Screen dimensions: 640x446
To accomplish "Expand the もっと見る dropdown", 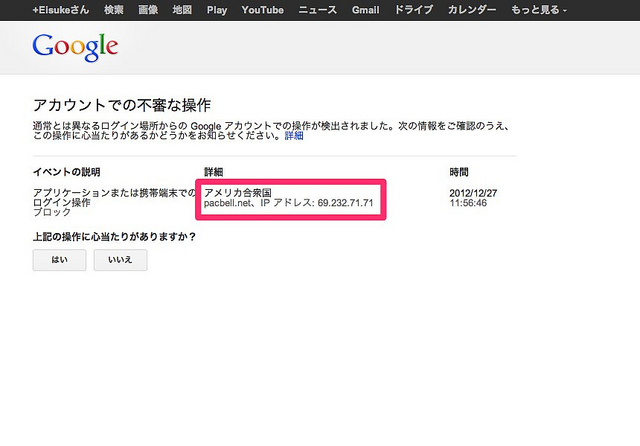I will [539, 10].
